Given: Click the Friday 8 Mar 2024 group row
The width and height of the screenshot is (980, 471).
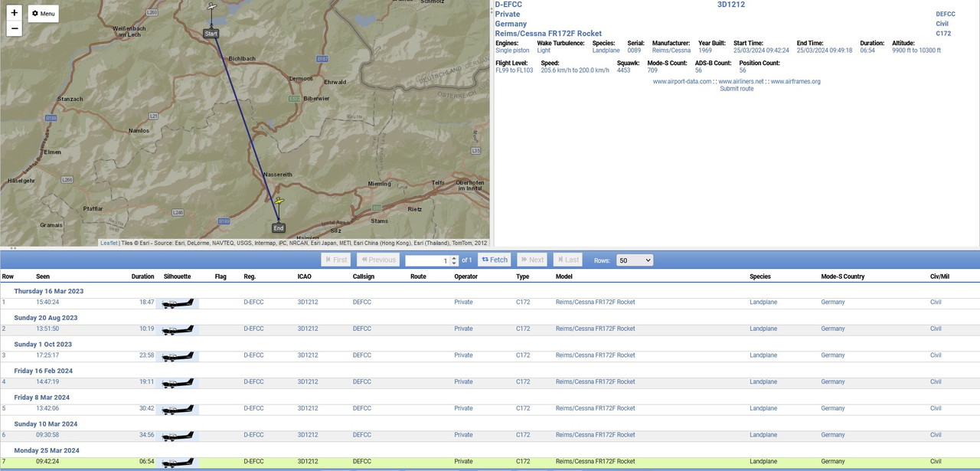Looking at the screenshot, I should click(490, 397).
